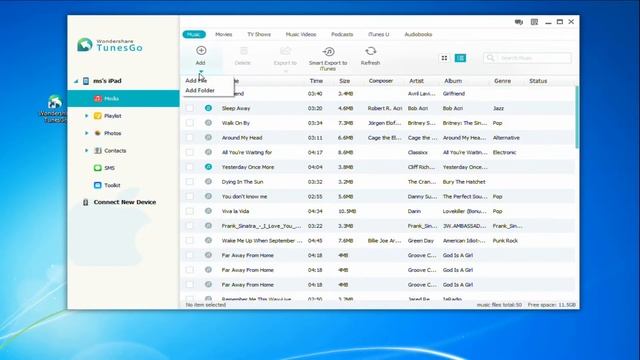The height and width of the screenshot is (360, 640).
Task: Collapse the ms's iPad tree node
Action: point(76,81)
